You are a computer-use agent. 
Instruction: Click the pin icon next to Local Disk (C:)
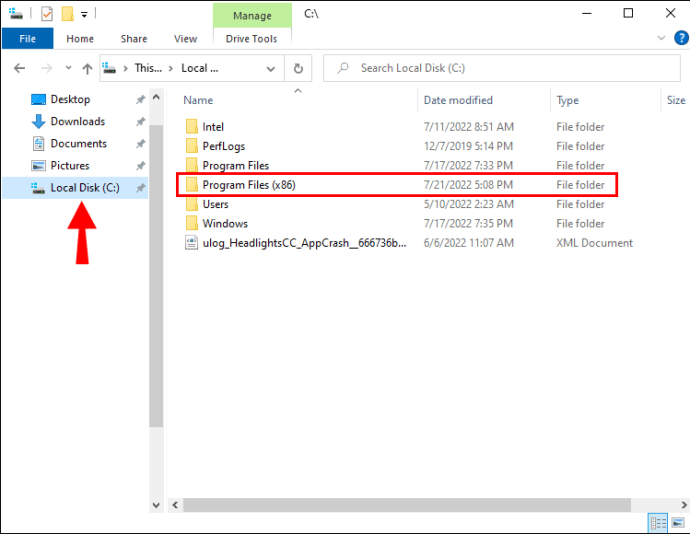pyautogui.click(x=140, y=188)
